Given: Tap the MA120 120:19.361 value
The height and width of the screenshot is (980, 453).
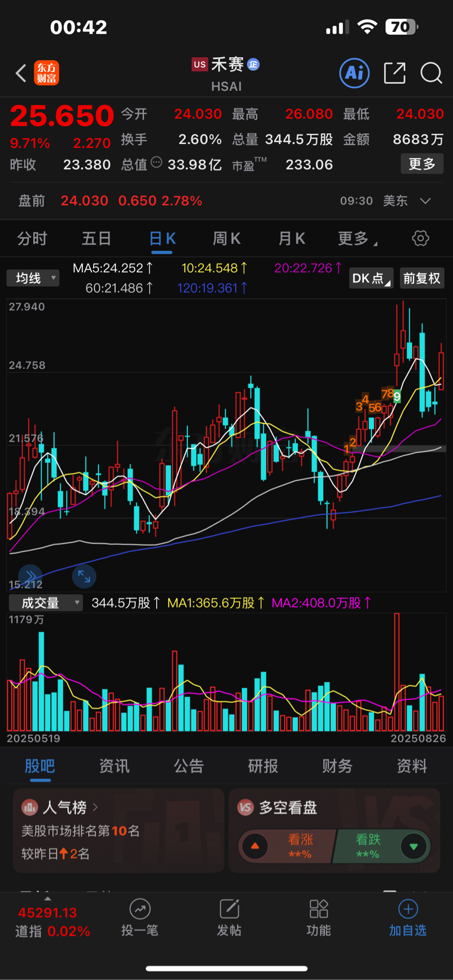Looking at the screenshot, I should pos(212,288).
